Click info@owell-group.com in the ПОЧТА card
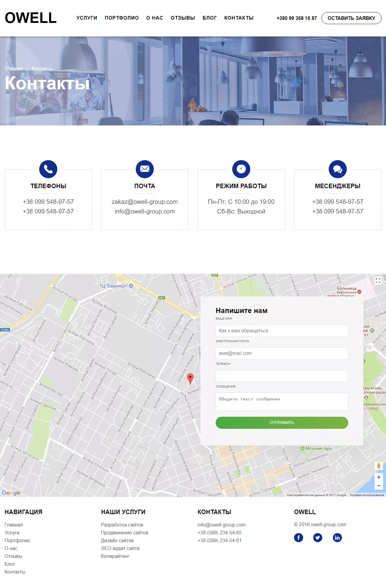 click(145, 211)
